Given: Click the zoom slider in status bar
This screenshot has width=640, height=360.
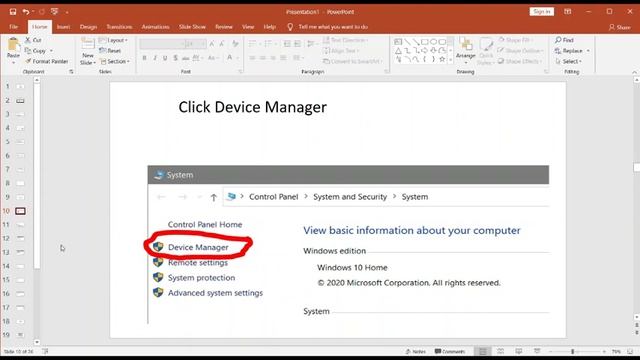Looking at the screenshot, I should (573, 351).
